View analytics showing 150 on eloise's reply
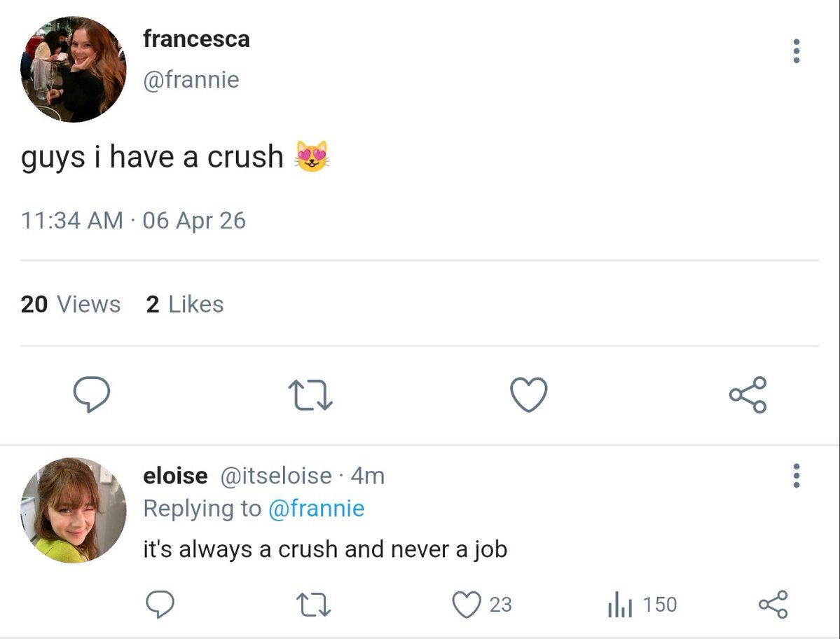Screen dimensions: 840x639 point(642,604)
